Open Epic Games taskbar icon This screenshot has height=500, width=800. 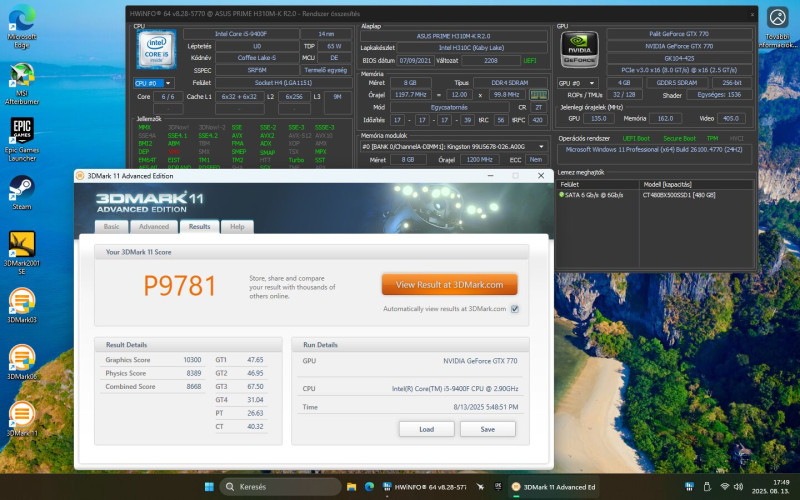[x=498, y=487]
